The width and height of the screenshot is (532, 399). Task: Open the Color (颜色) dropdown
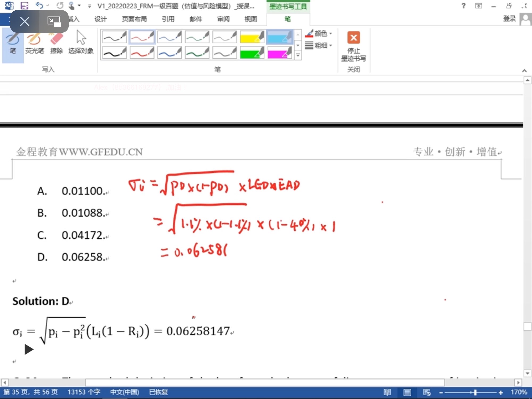(320, 34)
